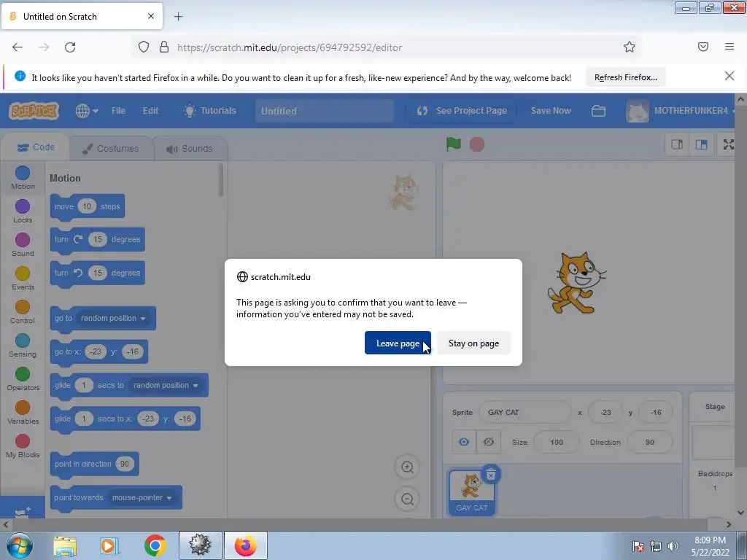Click turn counterclockwise 15 degrees block
This screenshot has width=747, height=560.
coord(97,273)
